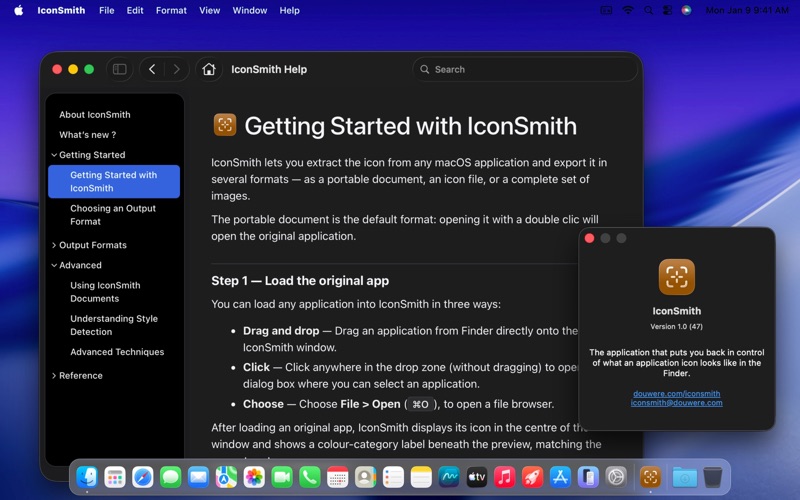
Task: Open Mail from the Dock
Action: point(198,477)
